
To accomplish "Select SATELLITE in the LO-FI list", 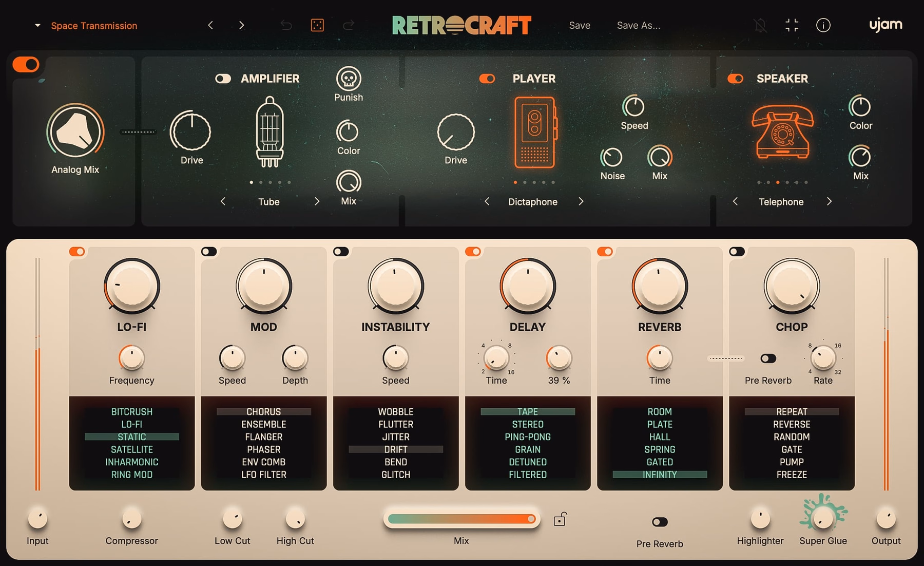I will click(x=132, y=449).
